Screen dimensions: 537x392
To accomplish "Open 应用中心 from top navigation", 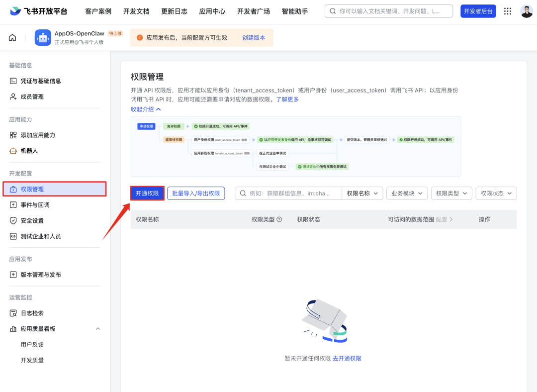I will pyautogui.click(x=212, y=11).
